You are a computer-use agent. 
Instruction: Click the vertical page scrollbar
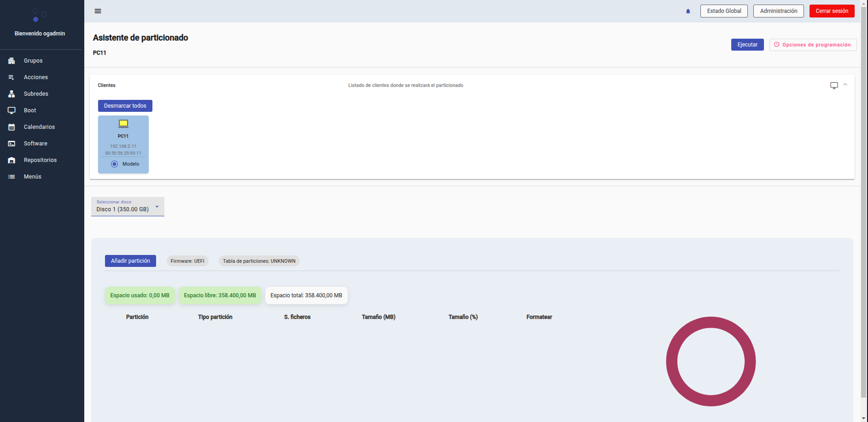864,207
